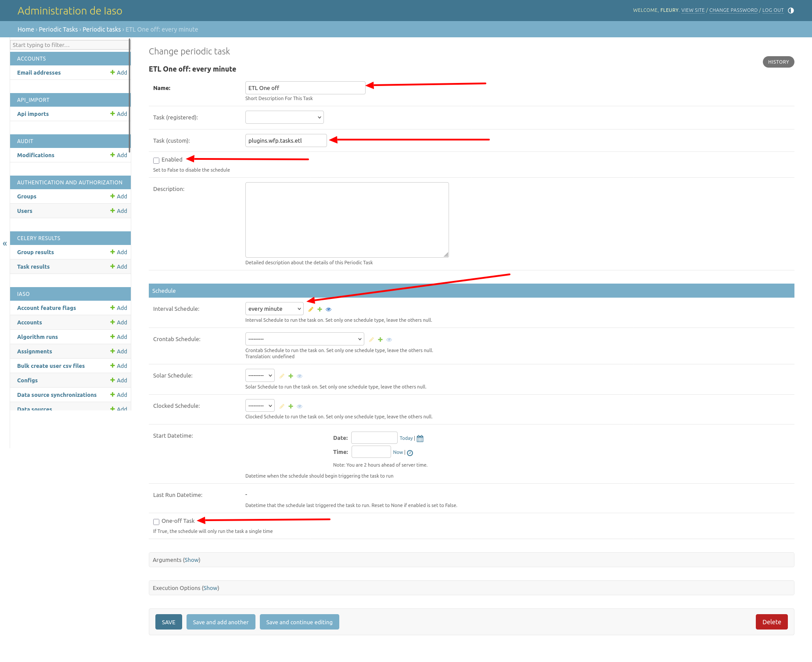View the Clocked Schedule eye icon
The image size is (812, 662).
point(299,406)
